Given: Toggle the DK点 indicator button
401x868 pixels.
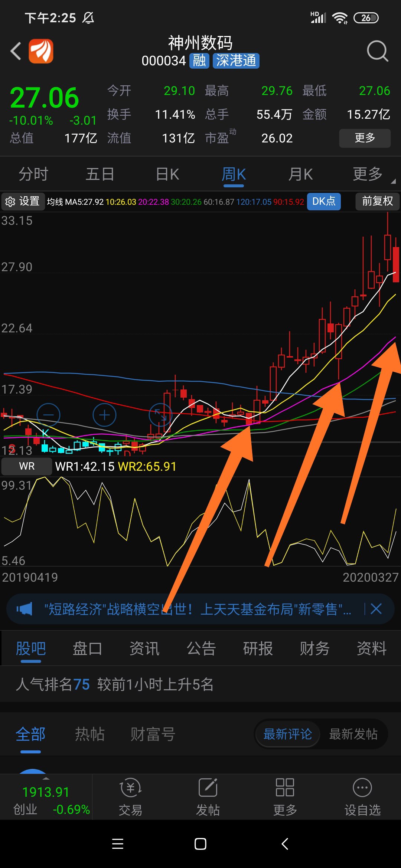Looking at the screenshot, I should [324, 201].
